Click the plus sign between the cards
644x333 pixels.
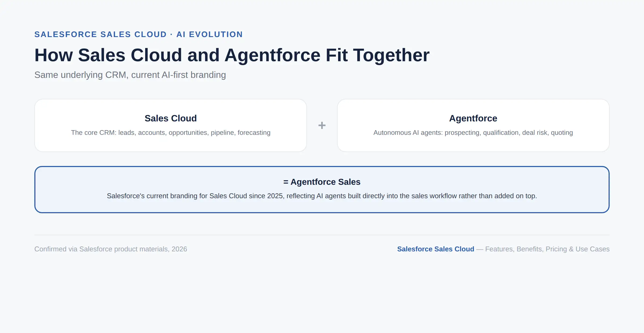322,125
